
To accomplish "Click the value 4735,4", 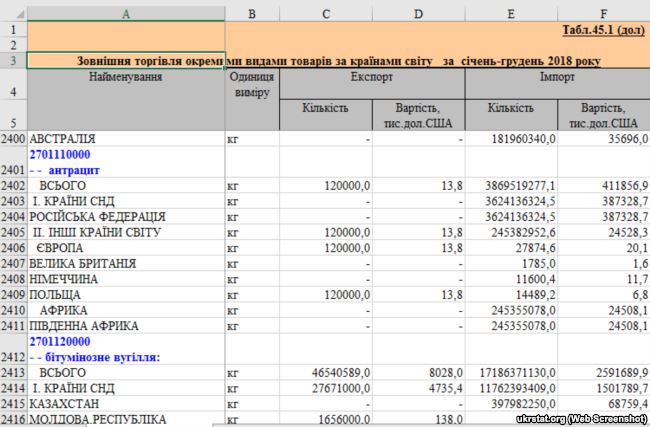I will click(x=419, y=388).
